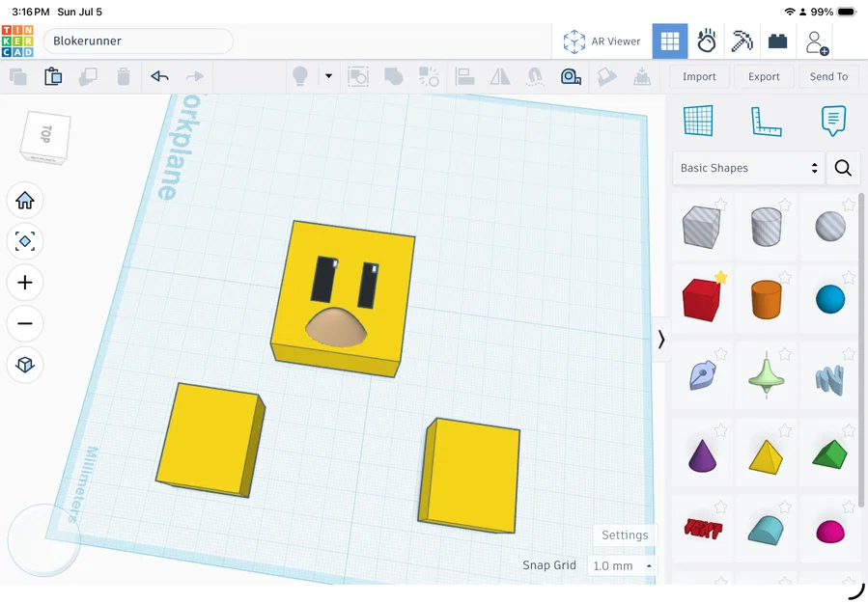Zoom out with the minus button
868x603 pixels.
tap(25, 323)
